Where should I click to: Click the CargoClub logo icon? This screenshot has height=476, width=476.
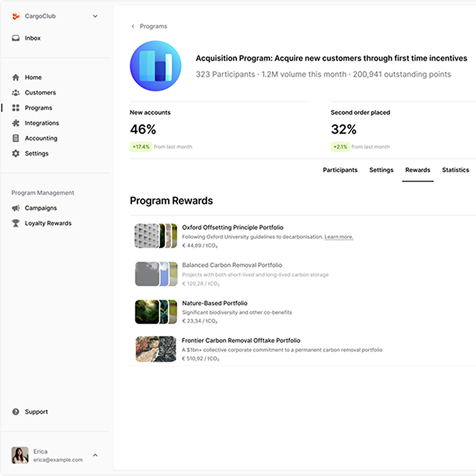click(x=16, y=16)
